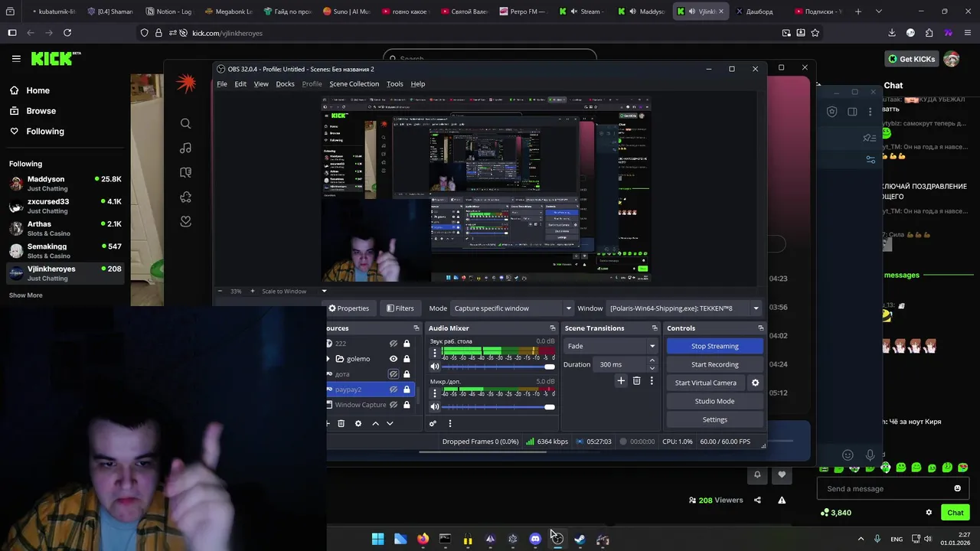Toggle visibility of дота source
This screenshot has width=980, height=551.
394,374
